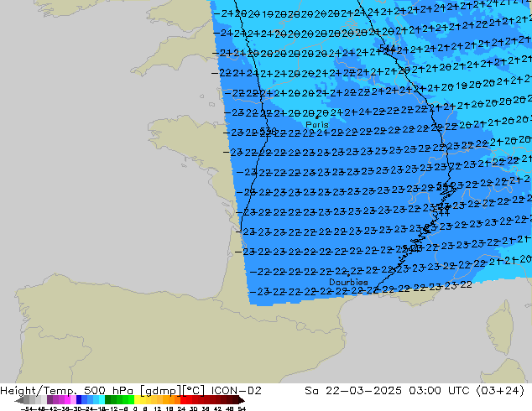Click the gray left arrow end of legend

click(x=19, y=400)
